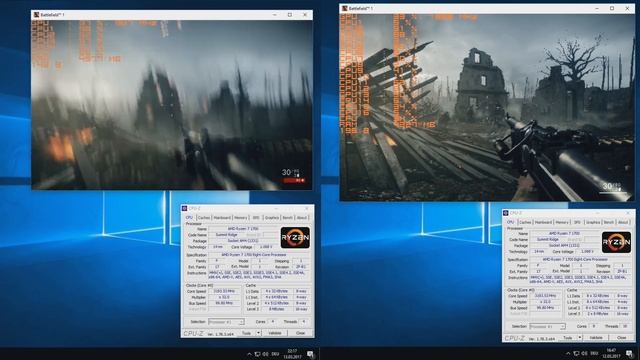Open the network icon on the left taskbar
Viewport: 640px width, 360px height.
tap(257, 354)
